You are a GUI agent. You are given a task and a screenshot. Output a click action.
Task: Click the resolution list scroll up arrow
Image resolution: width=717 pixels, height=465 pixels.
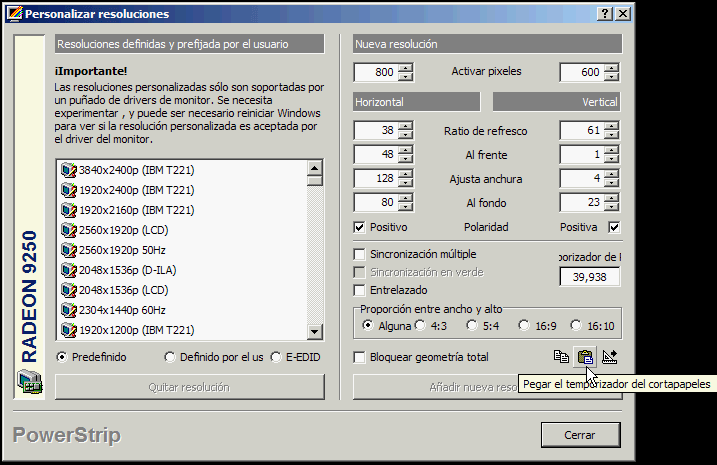coord(315,168)
